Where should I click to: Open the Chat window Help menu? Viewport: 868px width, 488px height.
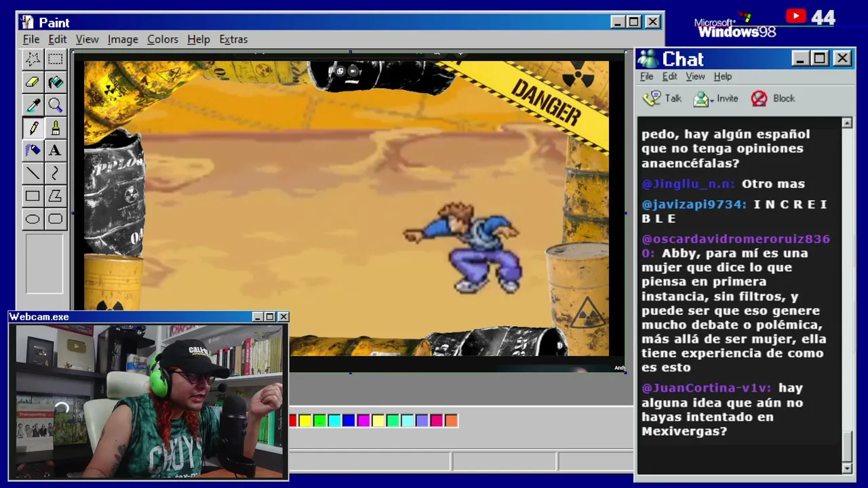(723, 77)
